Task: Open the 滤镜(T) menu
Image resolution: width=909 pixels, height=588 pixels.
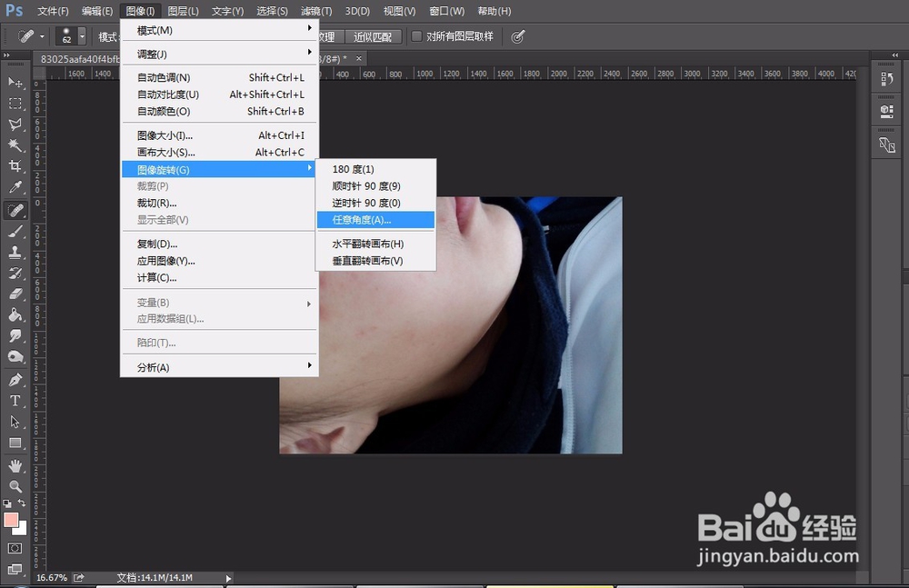Action: 316,11
